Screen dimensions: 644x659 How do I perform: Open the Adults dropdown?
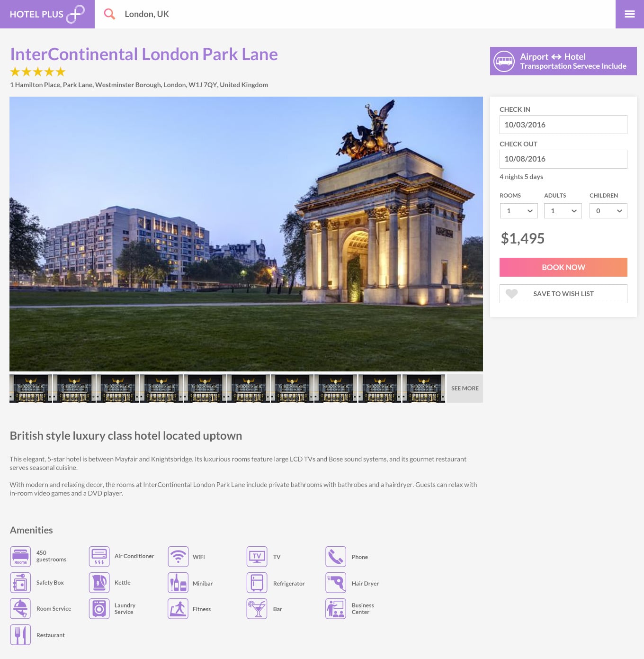pos(563,211)
